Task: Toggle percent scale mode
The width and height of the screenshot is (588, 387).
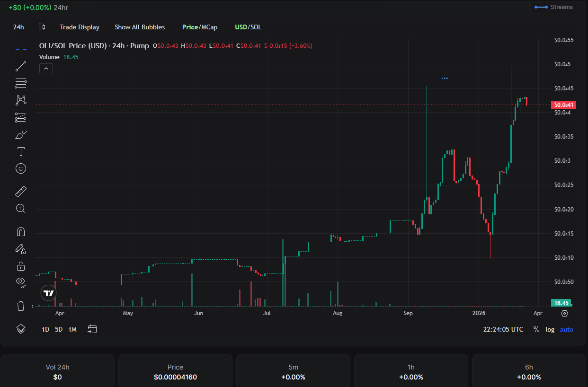Action: click(x=536, y=329)
